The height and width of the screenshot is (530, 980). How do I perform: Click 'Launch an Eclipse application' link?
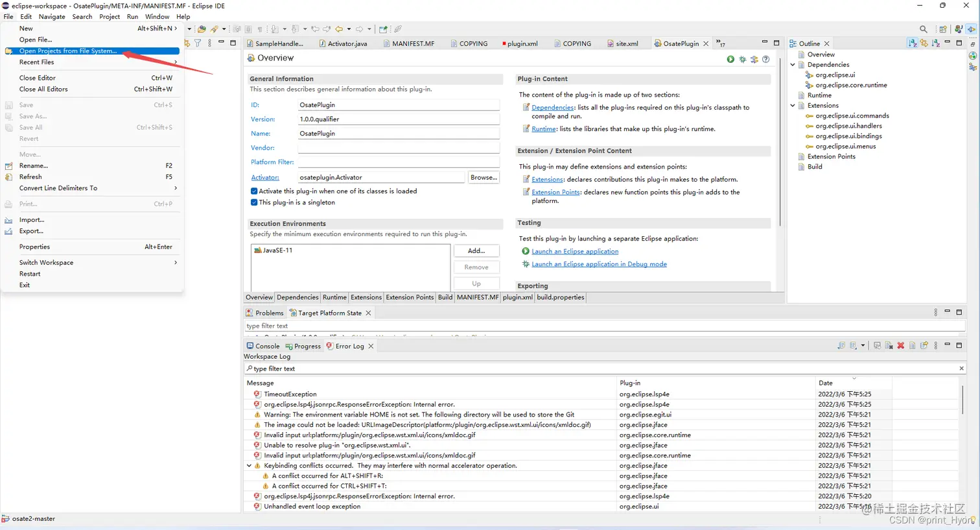575,251
